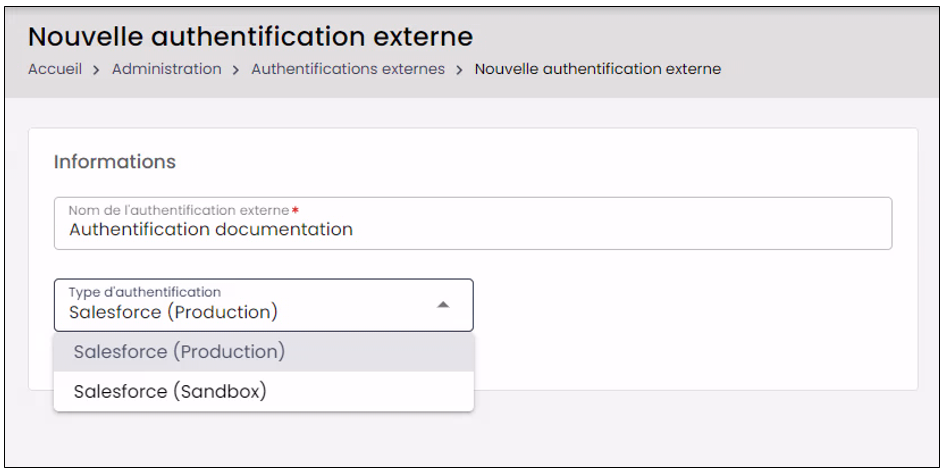Click the Type d'authentification floating label

[144, 292]
